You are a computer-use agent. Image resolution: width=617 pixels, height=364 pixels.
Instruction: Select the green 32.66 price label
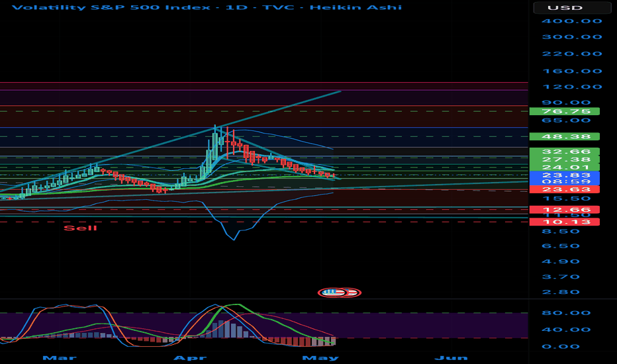pyautogui.click(x=565, y=152)
